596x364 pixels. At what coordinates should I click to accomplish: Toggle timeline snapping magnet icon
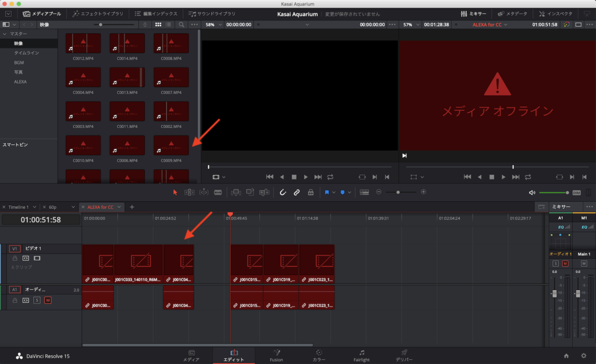(283, 192)
